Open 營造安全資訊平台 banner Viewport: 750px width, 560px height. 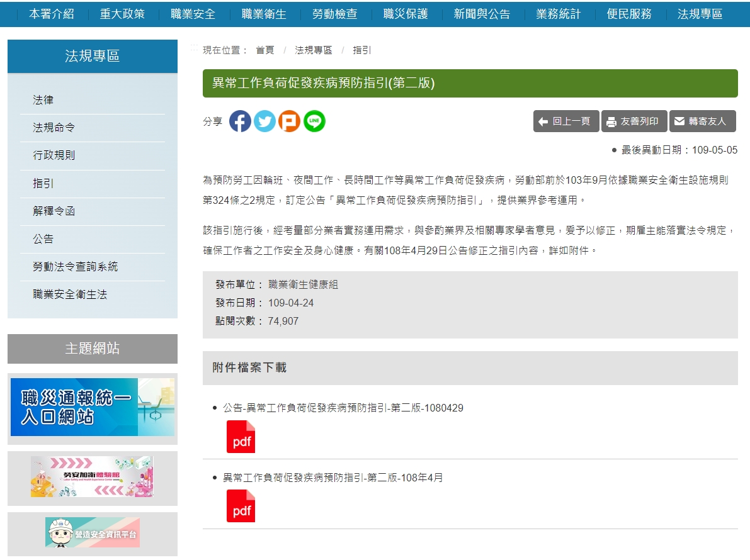click(93, 533)
